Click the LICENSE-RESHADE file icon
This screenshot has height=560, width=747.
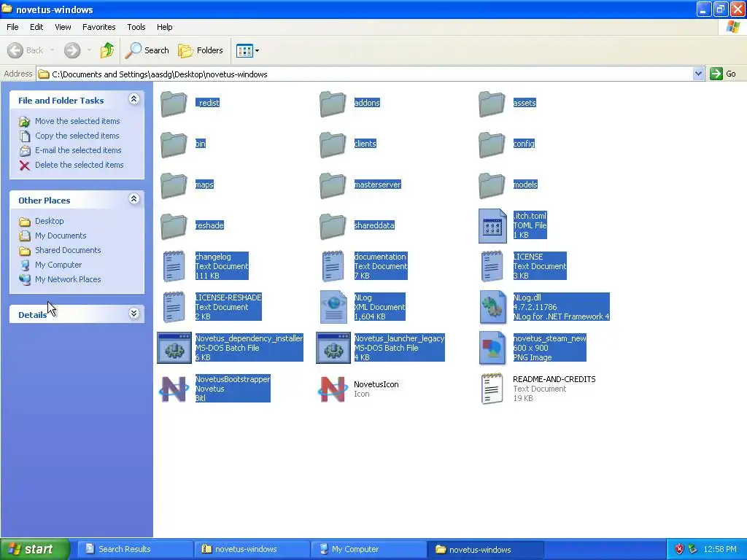point(174,307)
